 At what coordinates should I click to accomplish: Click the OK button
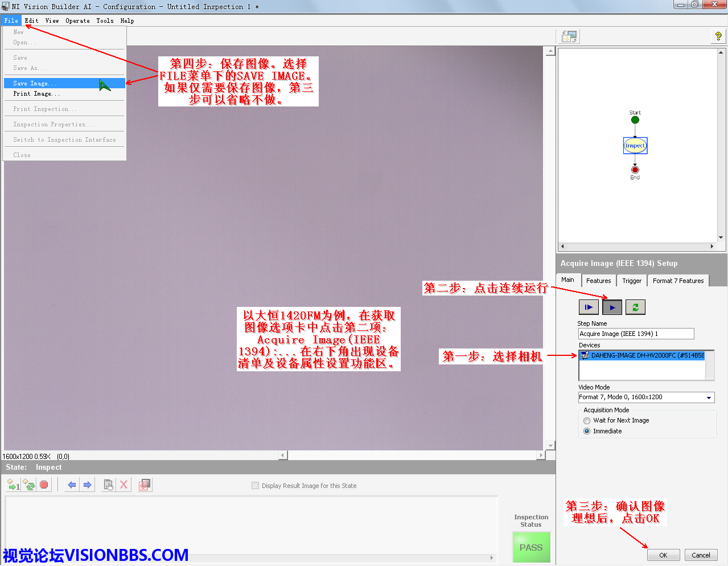(663, 555)
